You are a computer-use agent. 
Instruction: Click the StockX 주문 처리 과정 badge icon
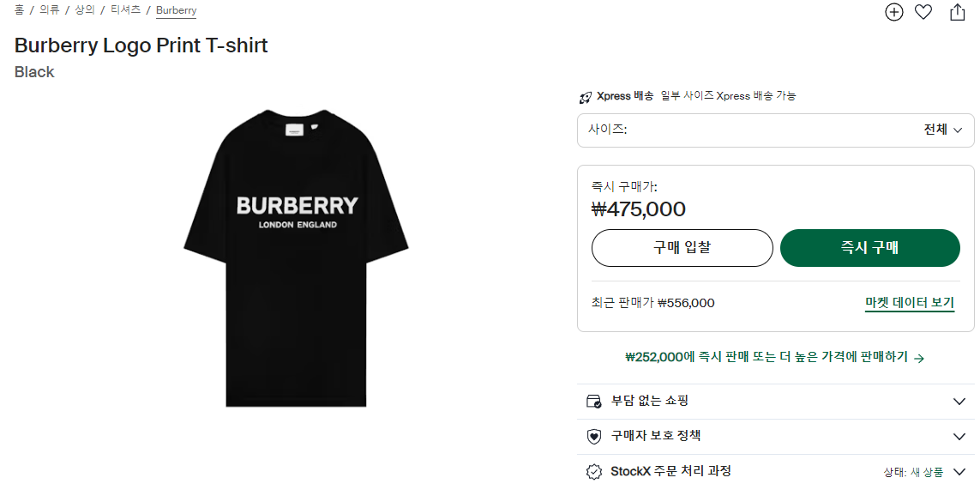pyautogui.click(x=593, y=471)
